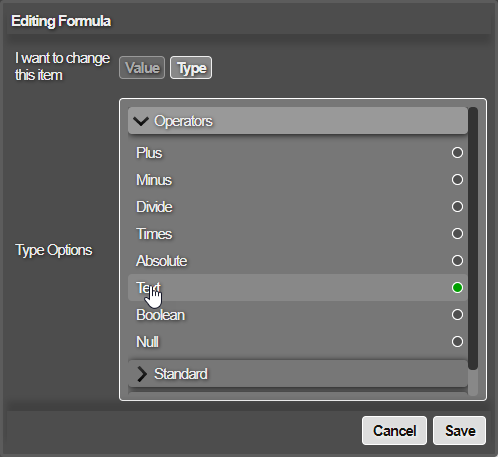Choose the Divide radio option
498x457 pixels.
[x=457, y=207]
